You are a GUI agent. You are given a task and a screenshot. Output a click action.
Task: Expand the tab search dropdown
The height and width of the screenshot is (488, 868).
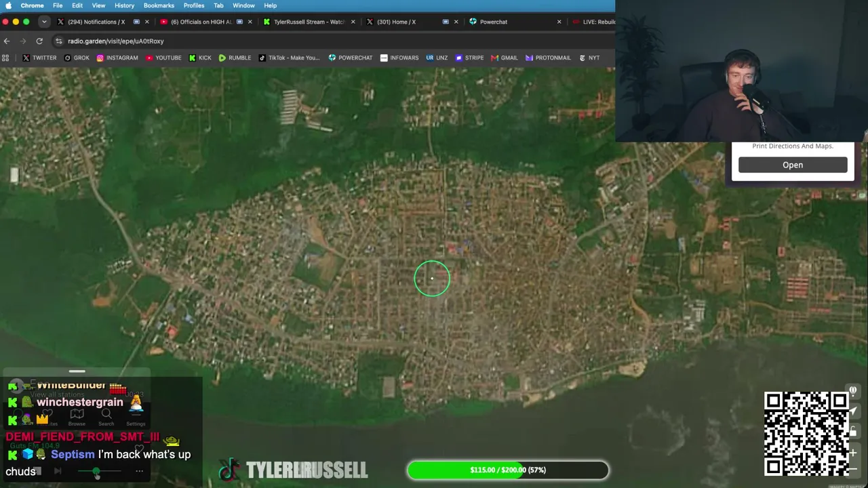tap(44, 22)
